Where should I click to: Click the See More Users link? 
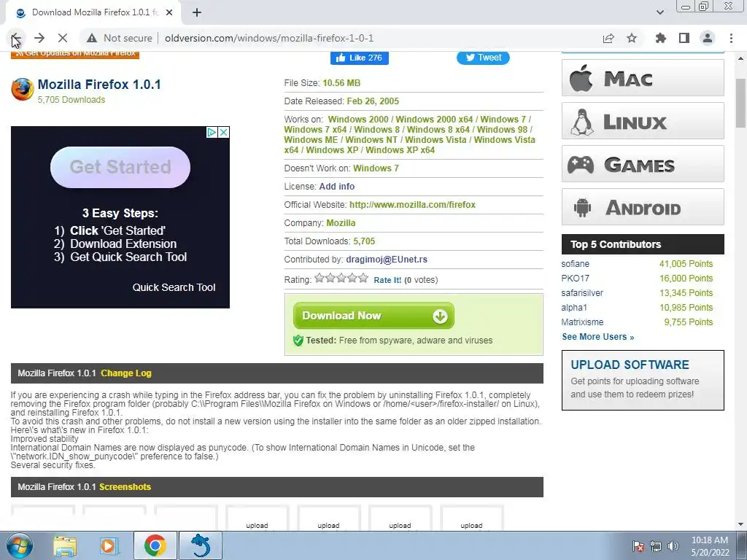(x=598, y=337)
